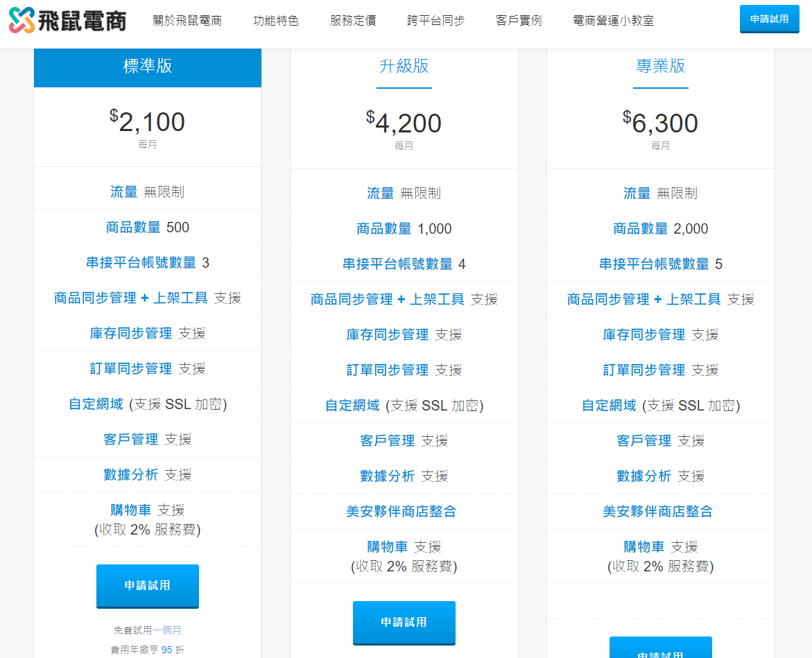The image size is (812, 658).
Task: Click 申請試用 under the 標準版 plan
Action: tap(147, 586)
